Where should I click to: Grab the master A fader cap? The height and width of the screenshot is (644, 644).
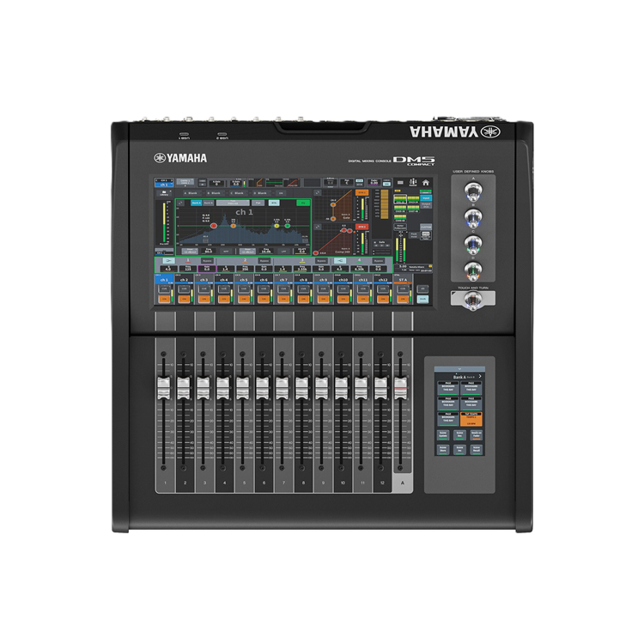400,388
